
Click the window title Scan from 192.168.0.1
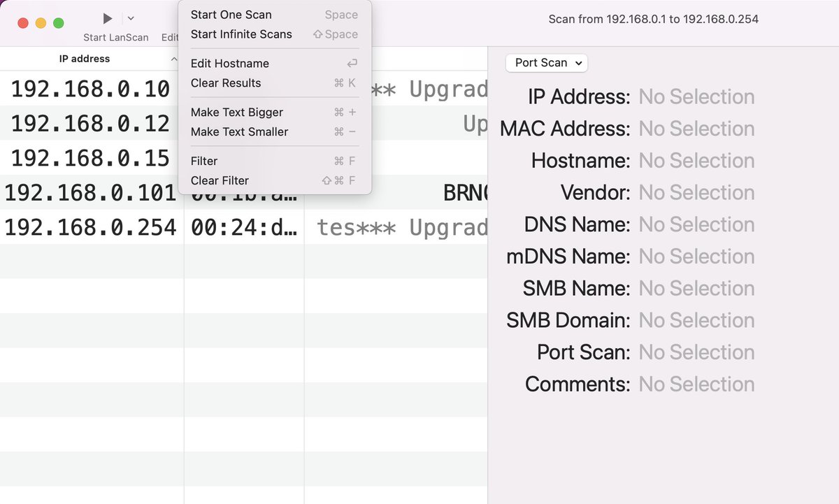653,19
